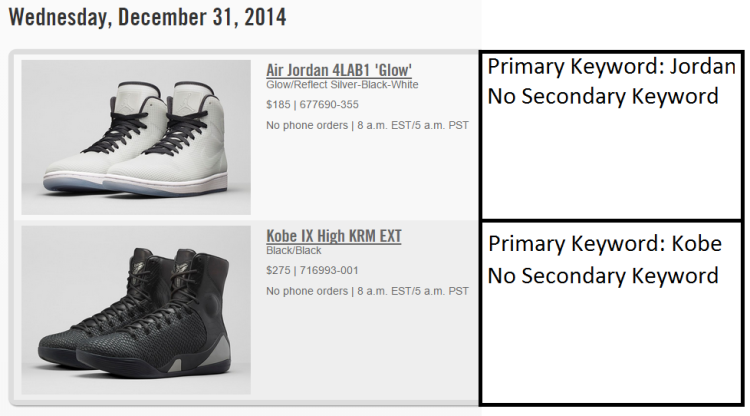Click the $275 price of the Kobe IX

278,270
